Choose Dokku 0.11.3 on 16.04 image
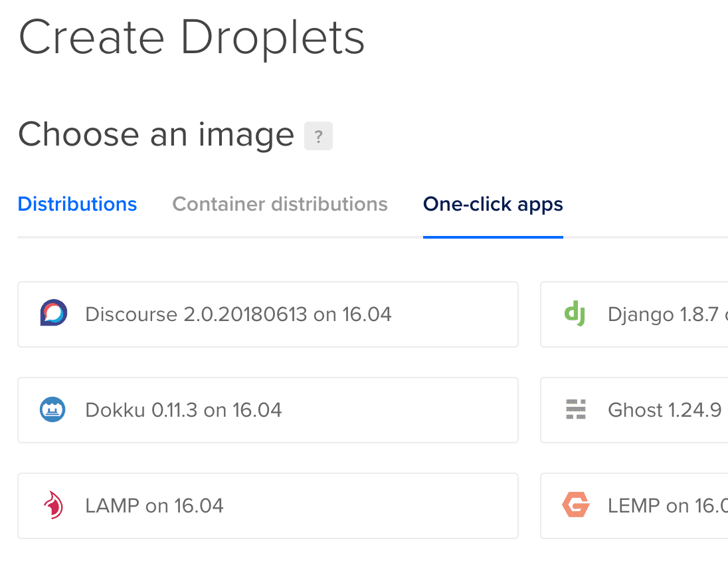Image resolution: width=728 pixels, height=565 pixels. [x=268, y=410]
